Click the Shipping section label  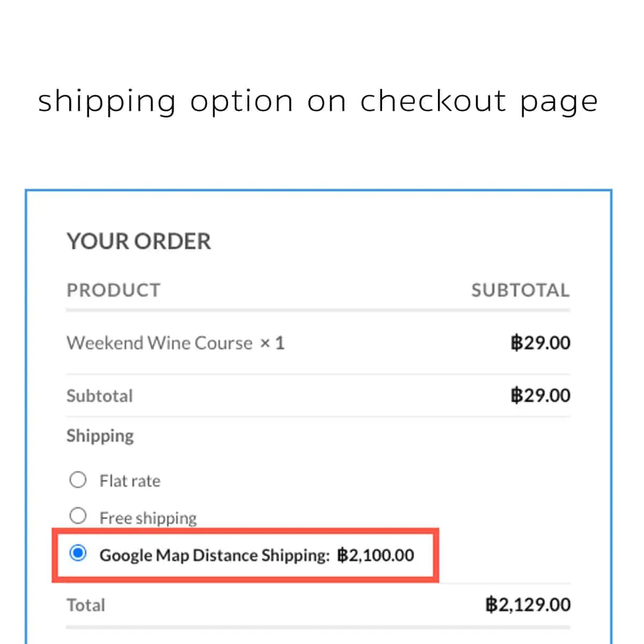pos(100,436)
